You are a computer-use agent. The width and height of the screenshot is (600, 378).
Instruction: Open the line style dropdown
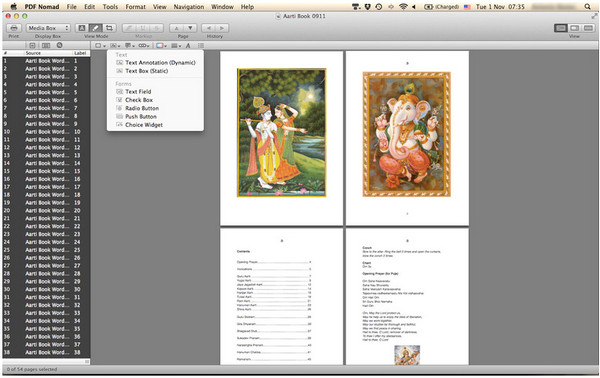click(x=176, y=46)
